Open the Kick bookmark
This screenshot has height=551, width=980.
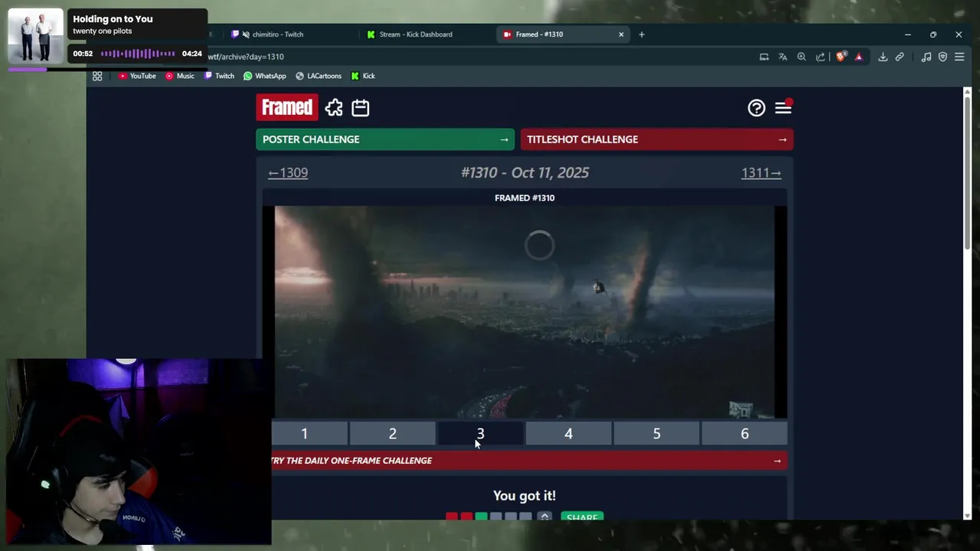[363, 76]
